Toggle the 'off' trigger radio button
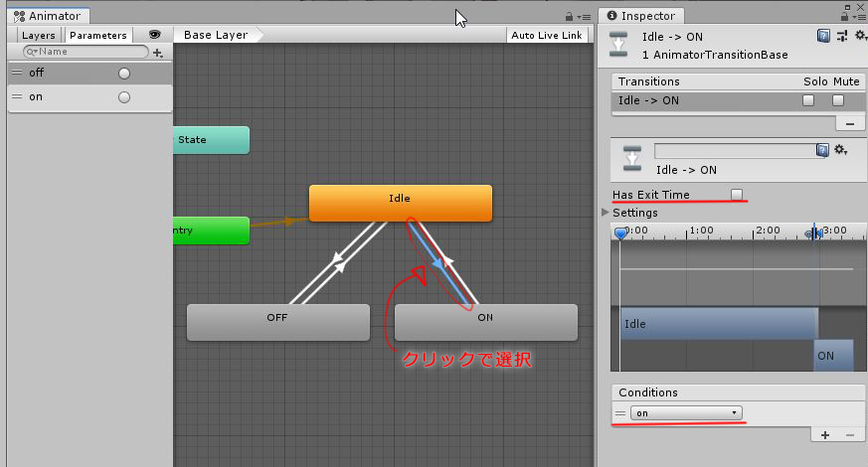Image resolution: width=868 pixels, height=467 pixels. [x=124, y=74]
